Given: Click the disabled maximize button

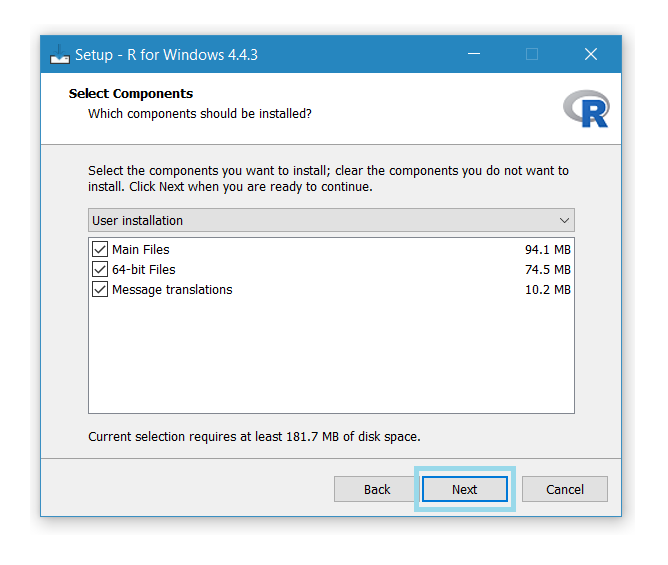Looking at the screenshot, I should pos(532,54).
